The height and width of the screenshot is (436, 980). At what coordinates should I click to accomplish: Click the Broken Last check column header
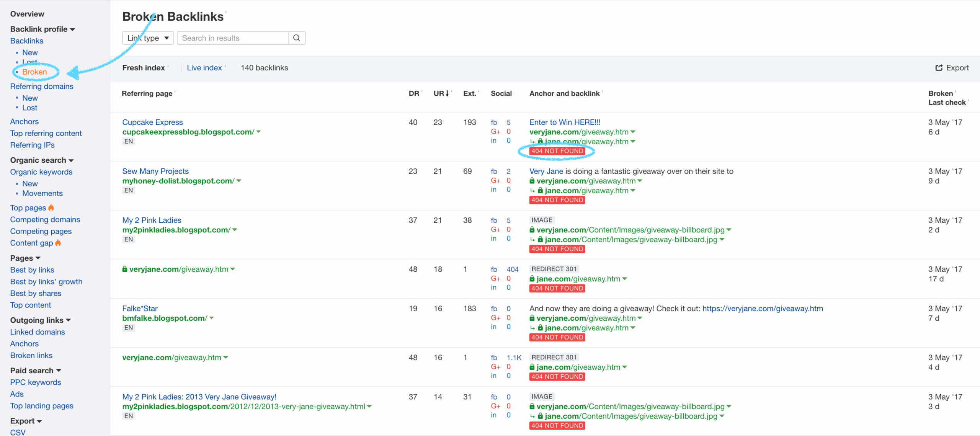tap(947, 98)
